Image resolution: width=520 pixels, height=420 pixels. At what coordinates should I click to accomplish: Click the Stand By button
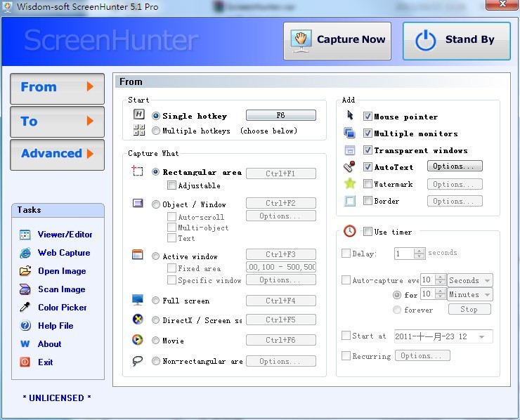[x=456, y=40]
